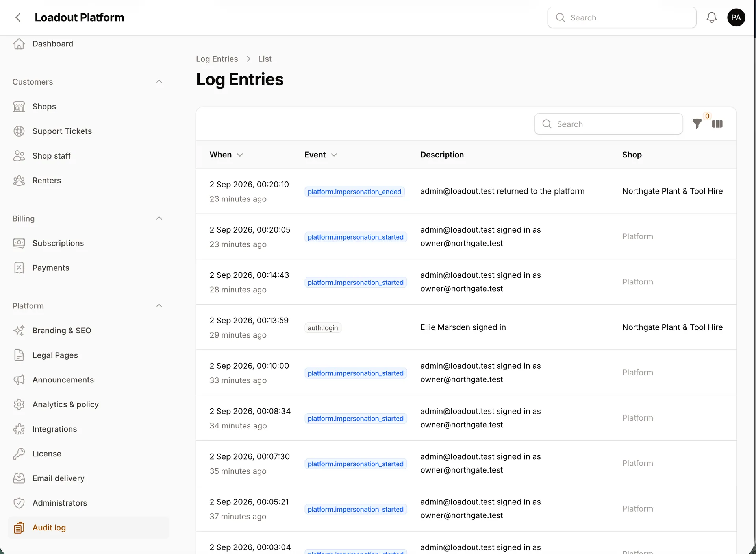Click the 2 Sep 2026, 00:14:43 timestamp
Viewport: 756px width, 554px height.
click(x=249, y=275)
